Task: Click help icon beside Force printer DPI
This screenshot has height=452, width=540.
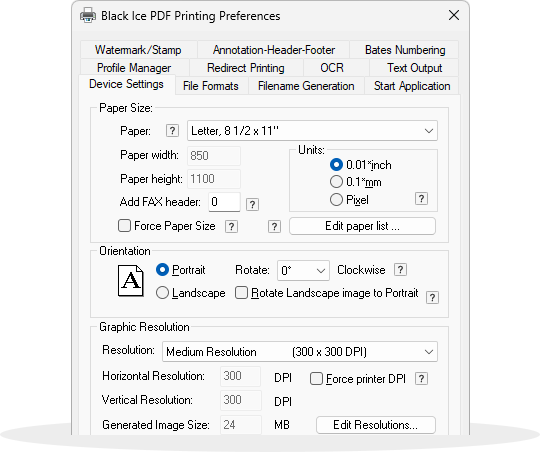Action: (x=422, y=378)
